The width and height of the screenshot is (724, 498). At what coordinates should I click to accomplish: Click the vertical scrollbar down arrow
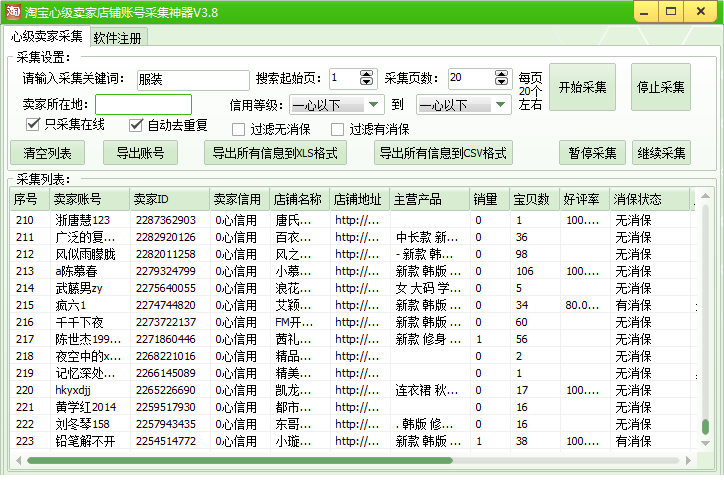(705, 443)
